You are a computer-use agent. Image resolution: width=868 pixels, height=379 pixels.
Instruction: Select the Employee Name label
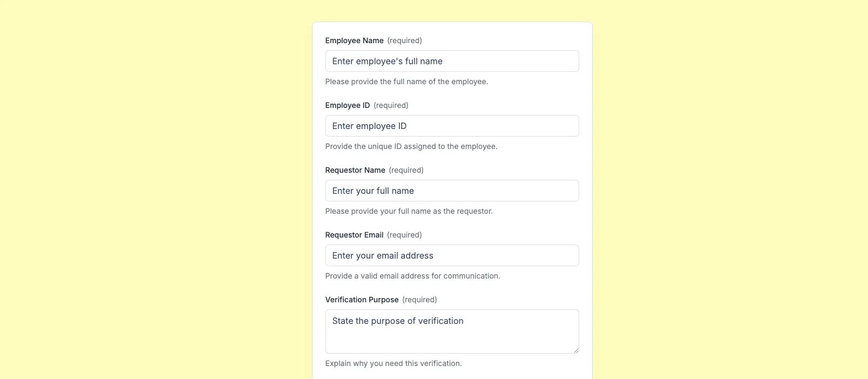(x=354, y=40)
